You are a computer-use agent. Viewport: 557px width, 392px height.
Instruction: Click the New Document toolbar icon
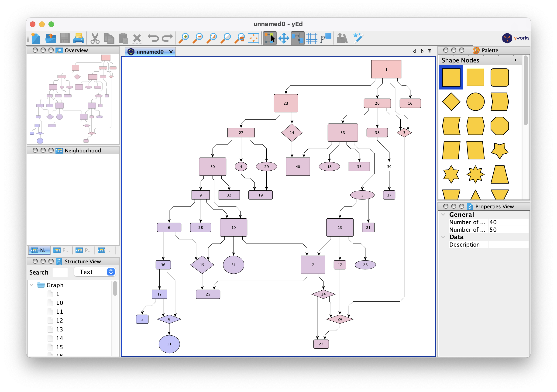pos(36,38)
